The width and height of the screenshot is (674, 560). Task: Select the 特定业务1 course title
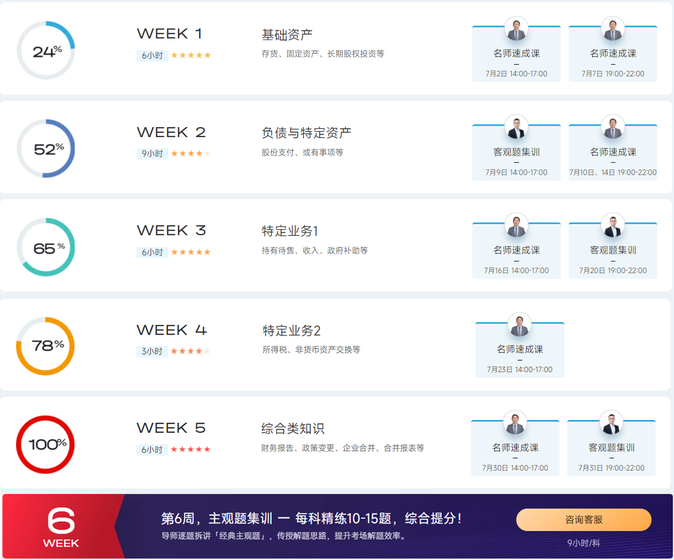pos(290,231)
